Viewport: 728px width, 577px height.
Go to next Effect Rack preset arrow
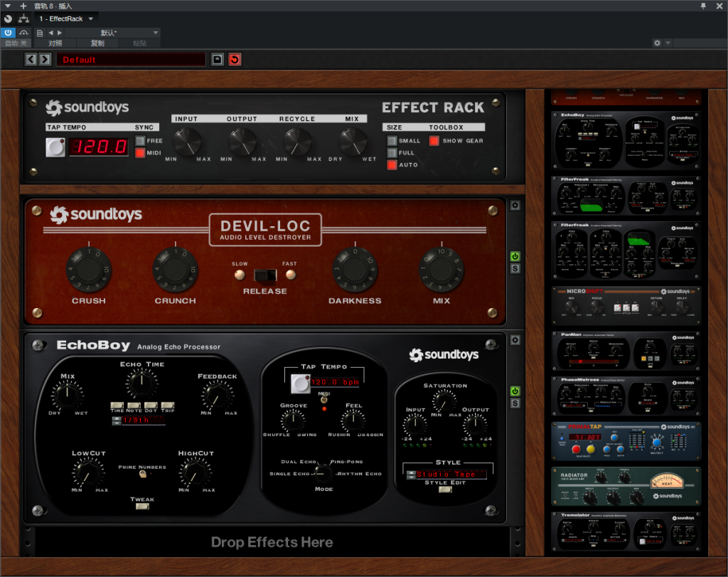45,60
